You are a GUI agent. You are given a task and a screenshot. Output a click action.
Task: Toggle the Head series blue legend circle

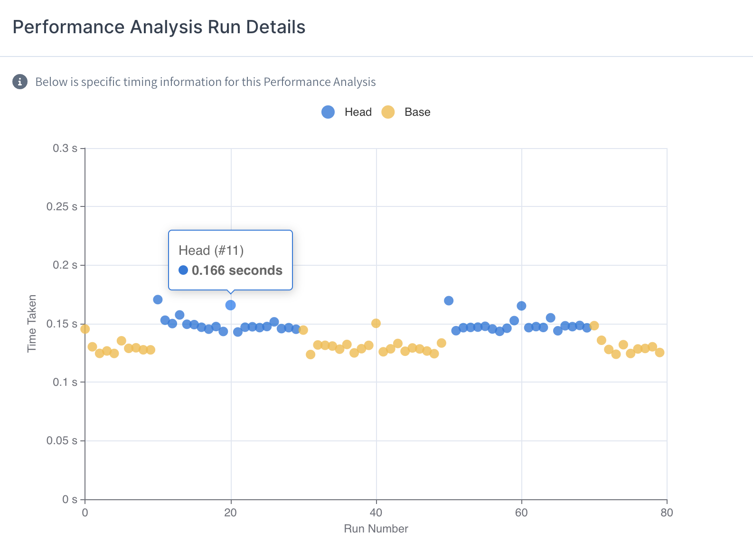click(328, 112)
